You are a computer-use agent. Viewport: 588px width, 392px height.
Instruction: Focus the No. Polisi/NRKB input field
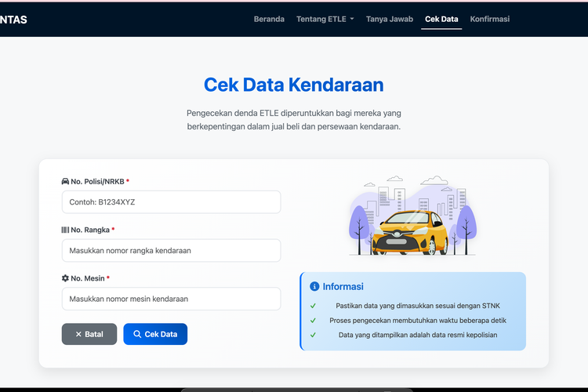click(172, 201)
